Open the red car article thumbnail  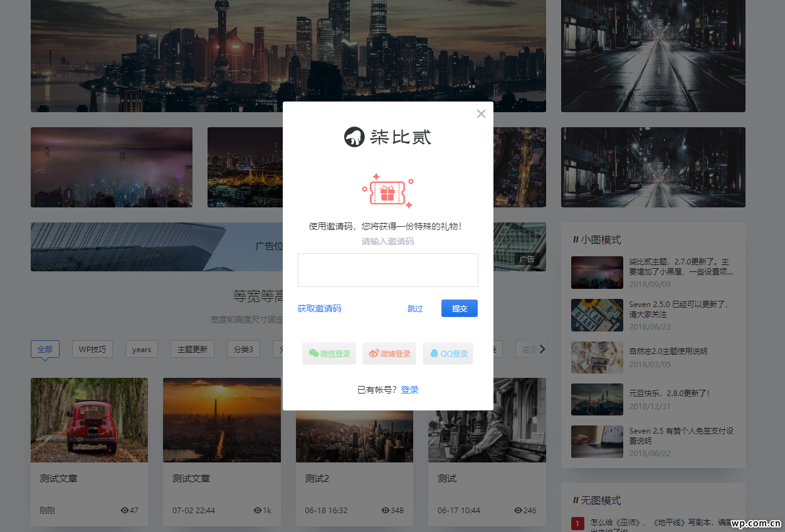(89, 420)
